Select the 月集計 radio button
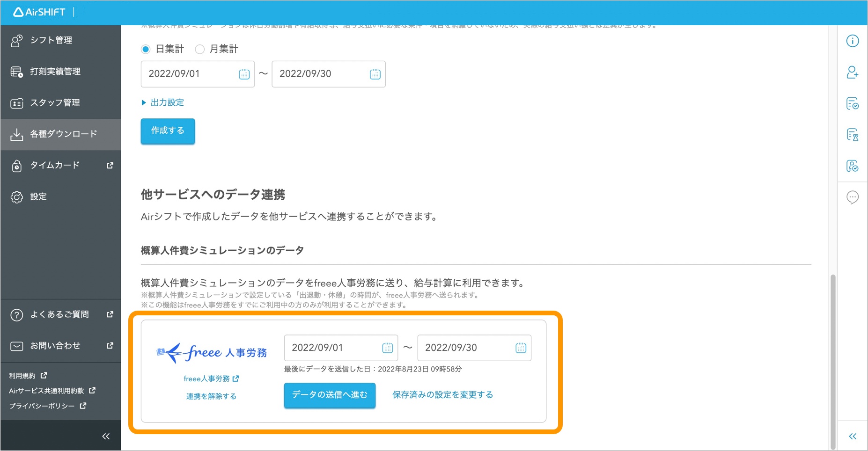The width and height of the screenshot is (868, 451). 200,49
